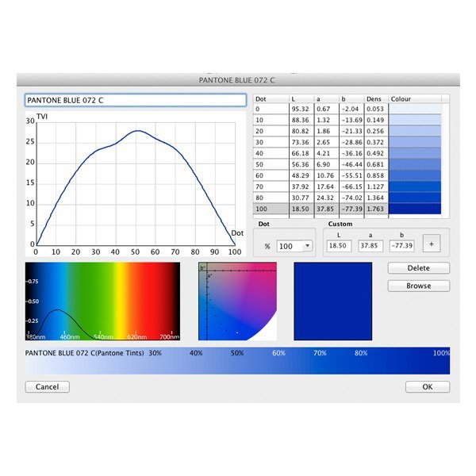Click the large solid blue colour patch

[x=332, y=301]
